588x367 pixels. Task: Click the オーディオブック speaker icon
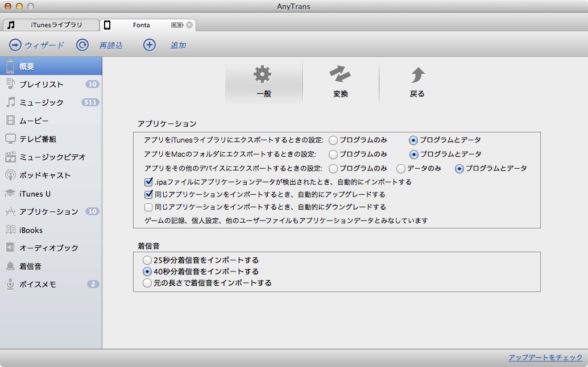pyautogui.click(x=10, y=248)
